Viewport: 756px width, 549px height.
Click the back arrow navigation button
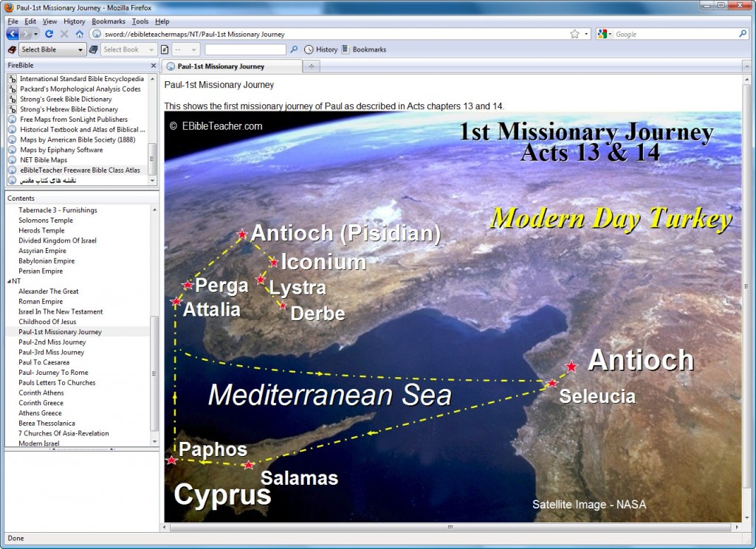pyautogui.click(x=13, y=34)
